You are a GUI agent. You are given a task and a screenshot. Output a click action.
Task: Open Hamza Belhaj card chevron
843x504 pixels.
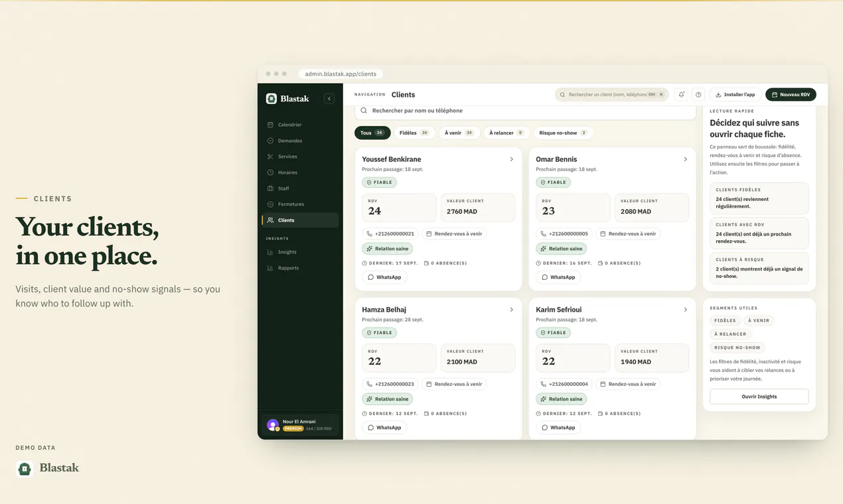511,310
